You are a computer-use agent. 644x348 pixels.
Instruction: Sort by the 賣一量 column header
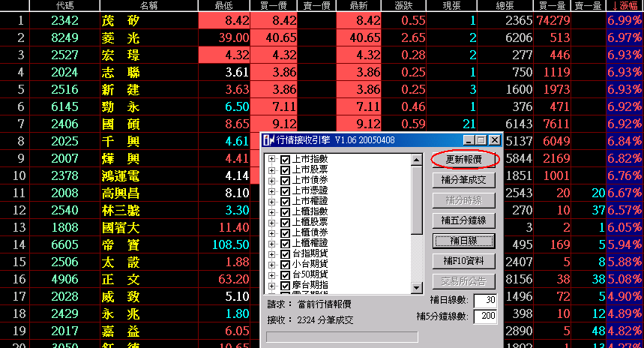pyautogui.click(x=588, y=5)
